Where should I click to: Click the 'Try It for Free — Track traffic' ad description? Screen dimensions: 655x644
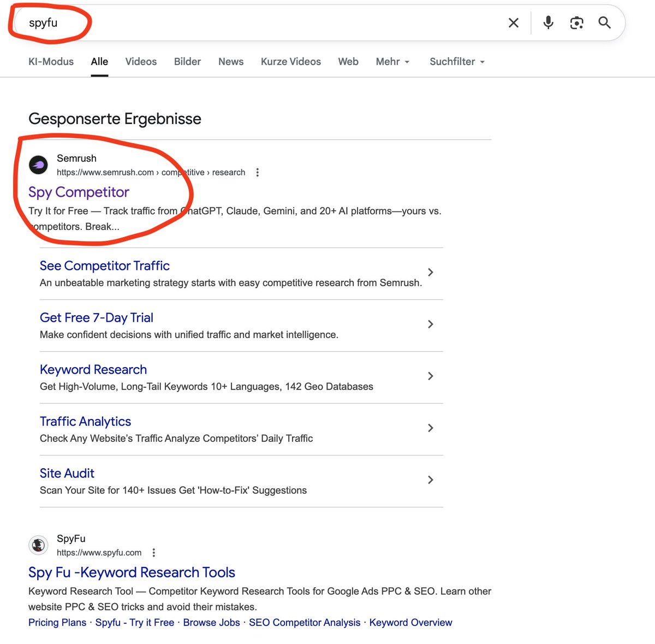[x=235, y=218]
